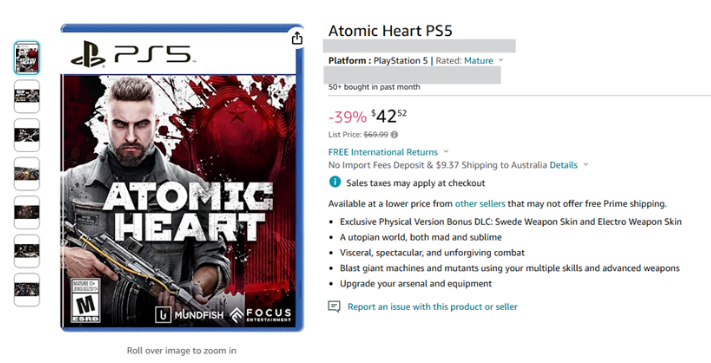The image size is (711, 363).
Task: Click the List Price info icon
Action: point(394,135)
